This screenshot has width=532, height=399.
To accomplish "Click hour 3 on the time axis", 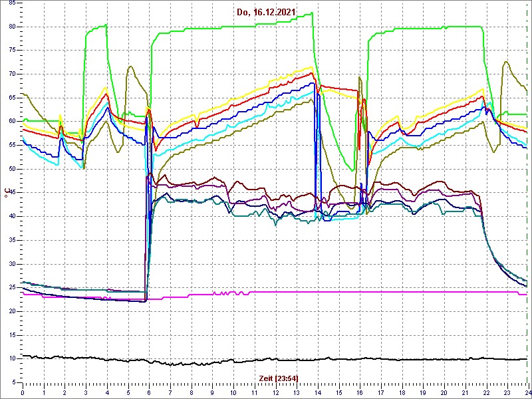I will click(86, 393).
